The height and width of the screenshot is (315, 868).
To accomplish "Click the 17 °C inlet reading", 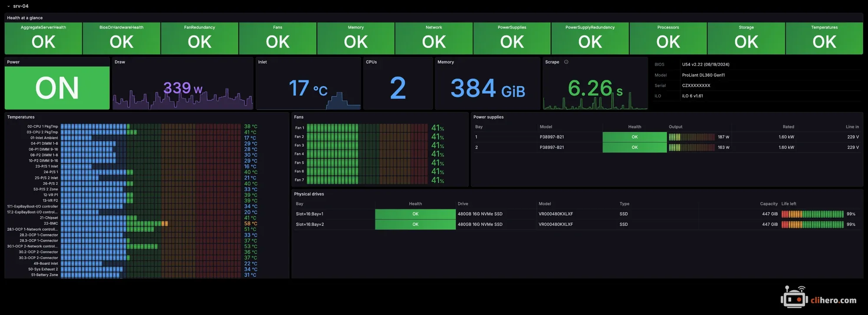I will coord(308,88).
